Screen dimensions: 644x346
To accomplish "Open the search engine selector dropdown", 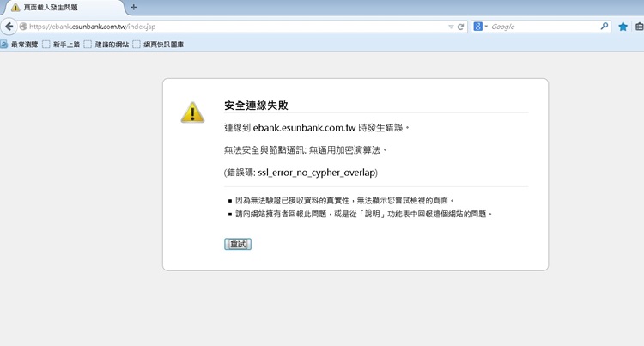I will coord(486,27).
